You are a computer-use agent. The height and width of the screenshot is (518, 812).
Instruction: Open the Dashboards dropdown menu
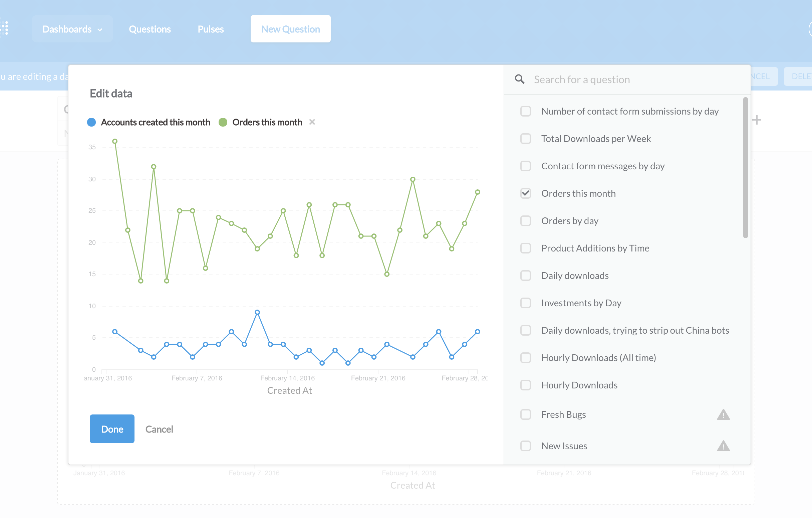pyautogui.click(x=67, y=29)
